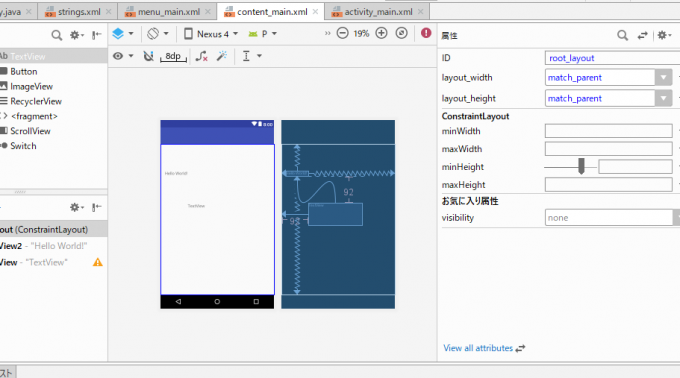Select the Hello World! view in tree

(x=53, y=246)
